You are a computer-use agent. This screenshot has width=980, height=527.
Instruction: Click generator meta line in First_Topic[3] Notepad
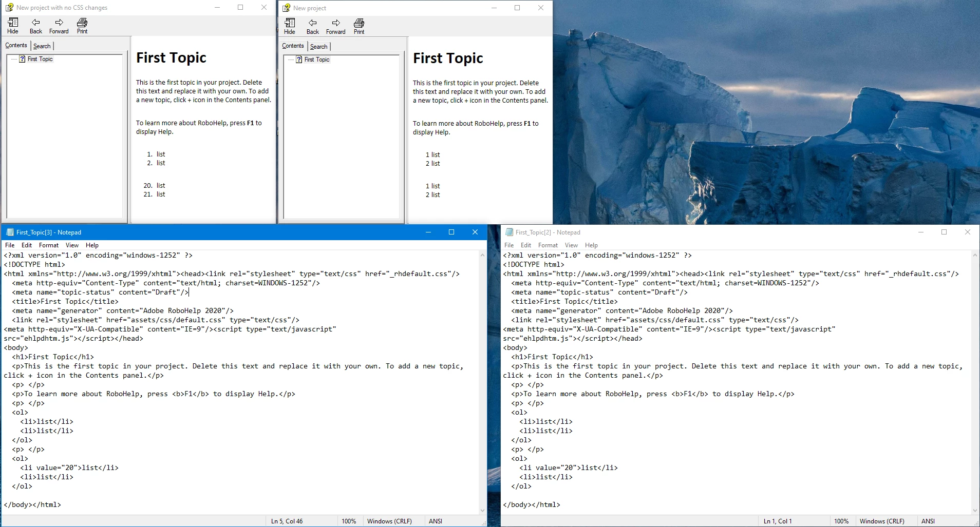tap(123, 310)
